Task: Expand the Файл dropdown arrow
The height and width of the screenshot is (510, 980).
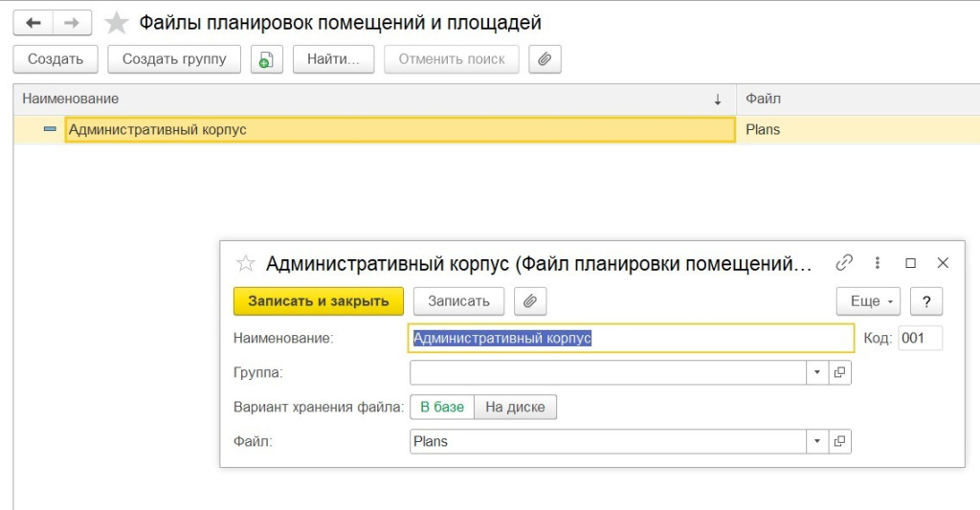Action: coord(818,441)
